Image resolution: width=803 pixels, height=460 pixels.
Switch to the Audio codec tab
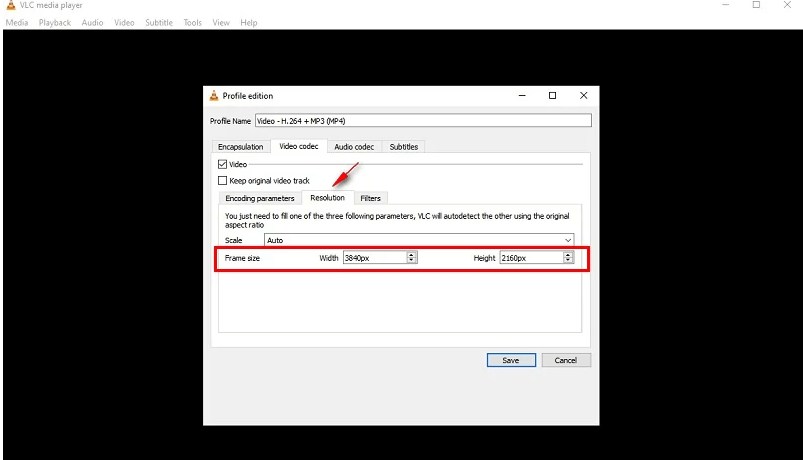[x=354, y=147]
